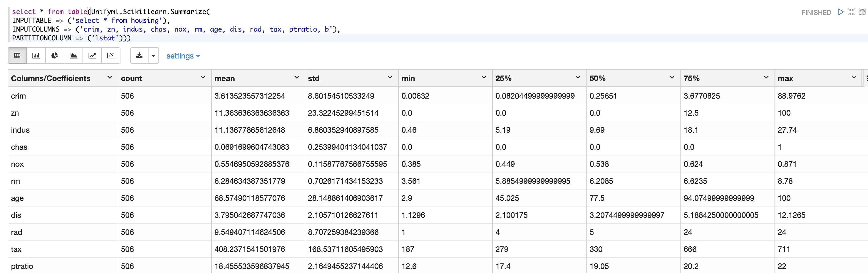Run the paragraph

(841, 12)
